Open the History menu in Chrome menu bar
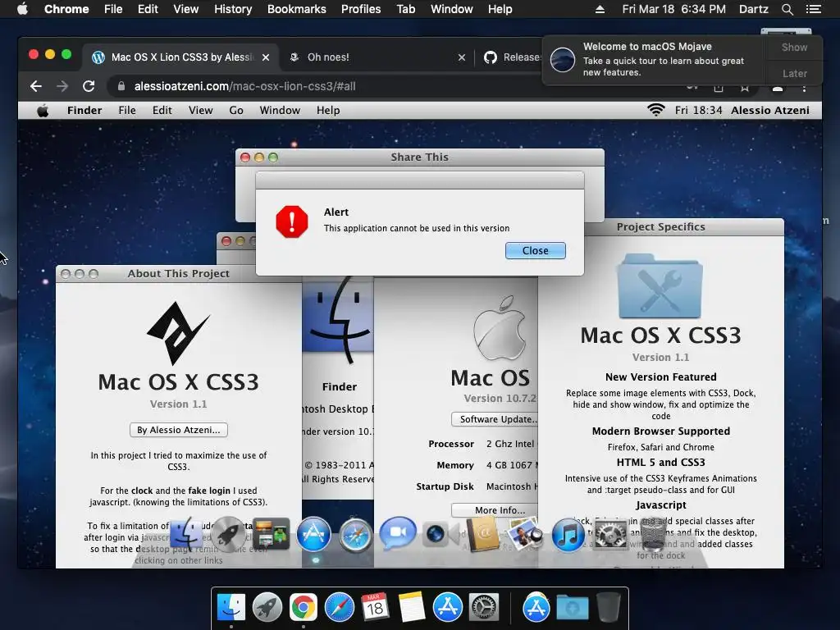Screen dimensions: 840x630 [233, 9]
